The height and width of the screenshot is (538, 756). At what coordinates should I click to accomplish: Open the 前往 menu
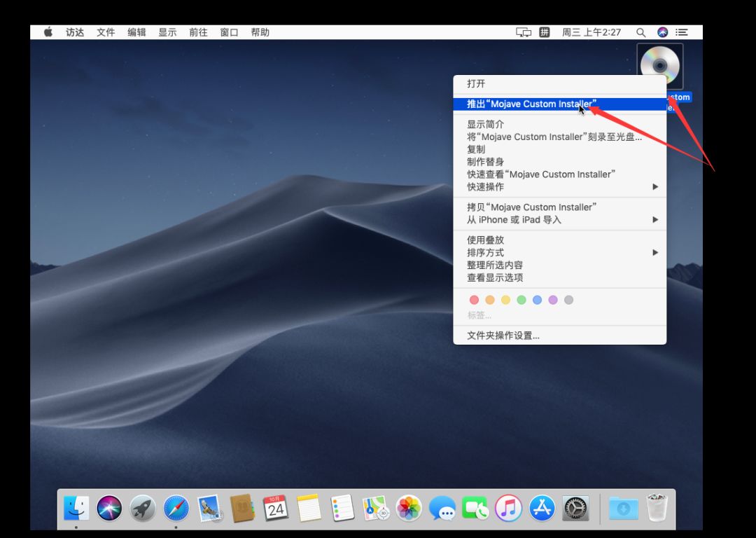198,32
